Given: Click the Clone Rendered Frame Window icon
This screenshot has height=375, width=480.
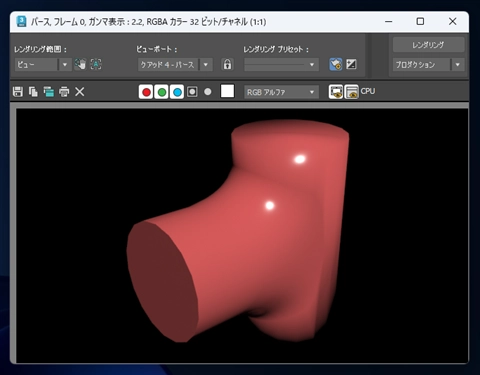Looking at the screenshot, I should [x=49, y=91].
